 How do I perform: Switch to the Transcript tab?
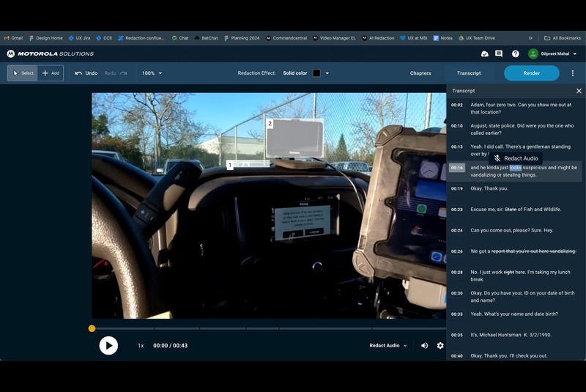coord(469,73)
